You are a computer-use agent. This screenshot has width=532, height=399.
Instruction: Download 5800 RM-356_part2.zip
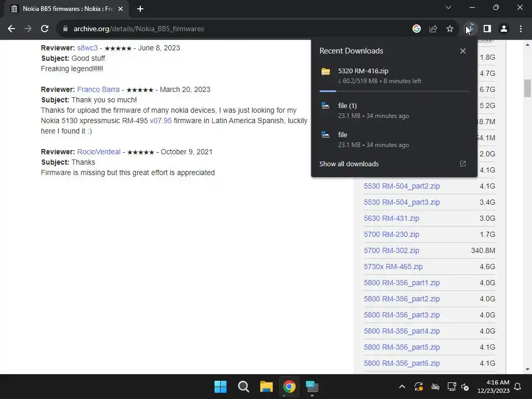coord(402,299)
